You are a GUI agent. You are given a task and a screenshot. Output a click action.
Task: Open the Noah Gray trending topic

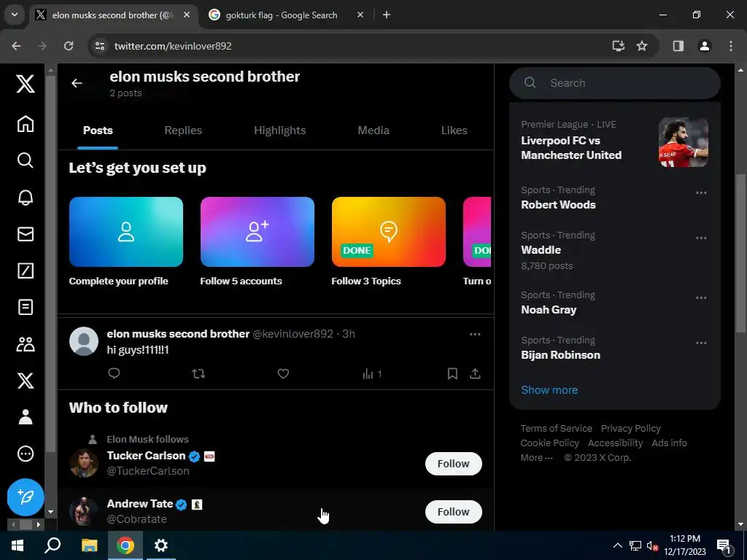(x=549, y=310)
